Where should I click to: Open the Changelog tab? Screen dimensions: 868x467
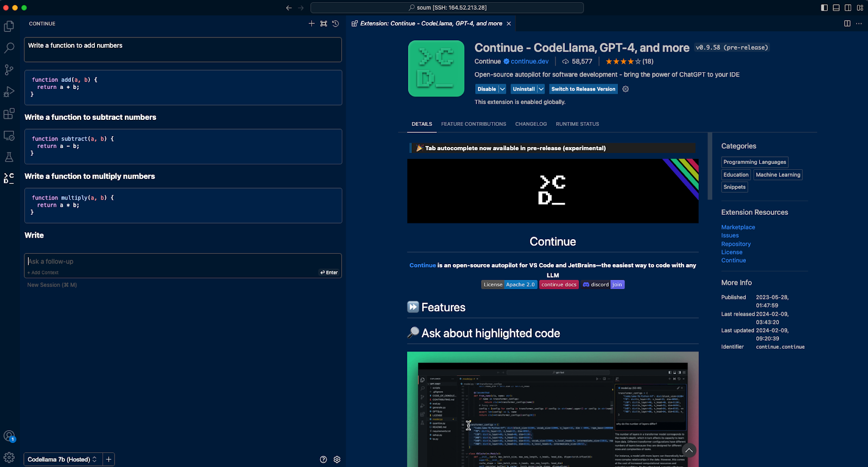[531, 124]
